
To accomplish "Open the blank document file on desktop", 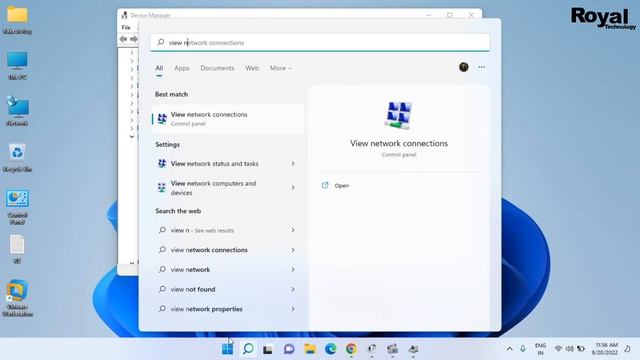I will pos(17,249).
